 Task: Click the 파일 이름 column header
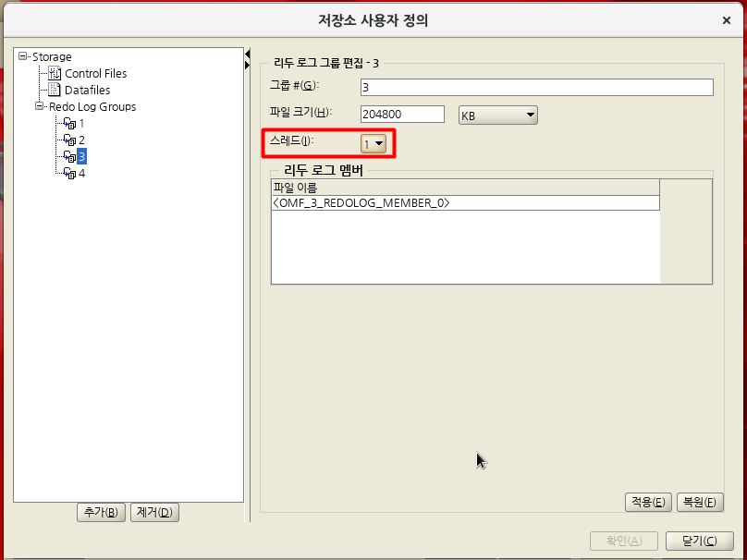[x=465, y=188]
